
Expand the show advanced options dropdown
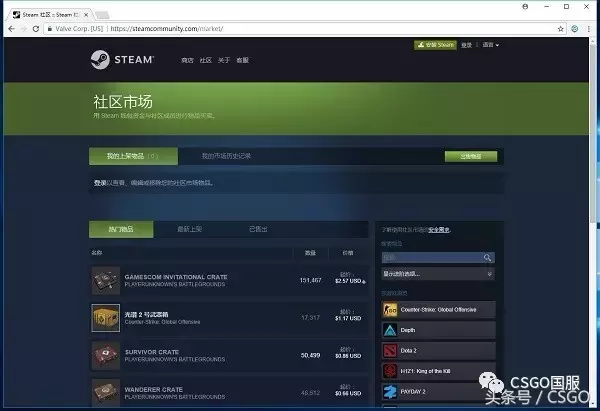tap(438, 274)
